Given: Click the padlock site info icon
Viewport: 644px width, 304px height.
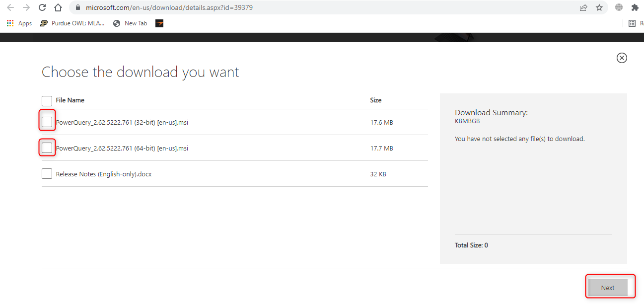Looking at the screenshot, I should pyautogui.click(x=78, y=8).
